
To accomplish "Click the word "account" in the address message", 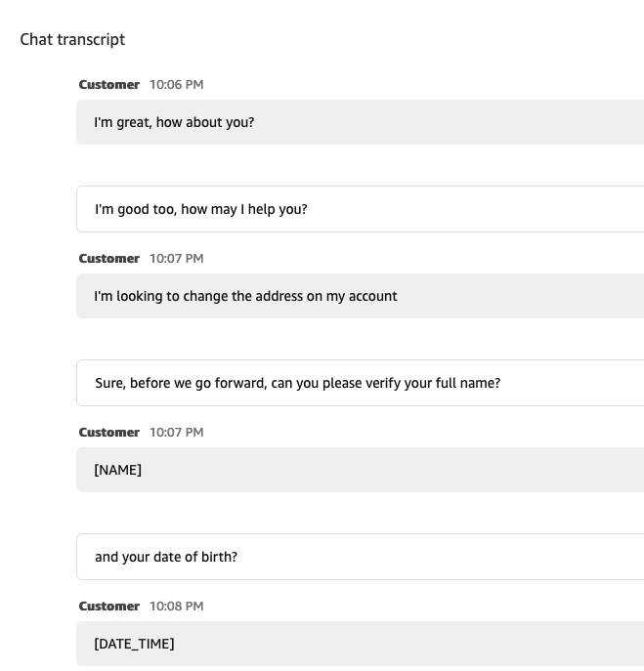I will click(x=373, y=296).
